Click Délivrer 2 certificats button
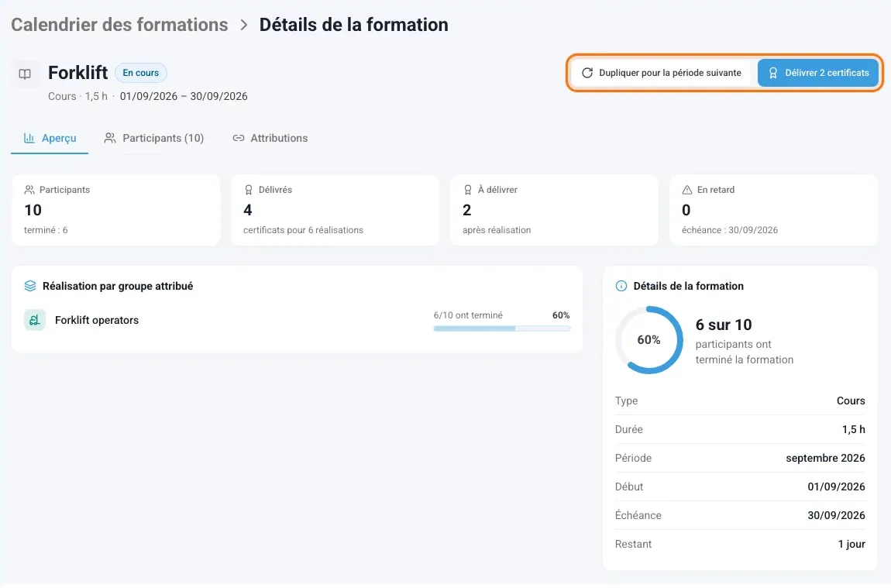 click(818, 73)
